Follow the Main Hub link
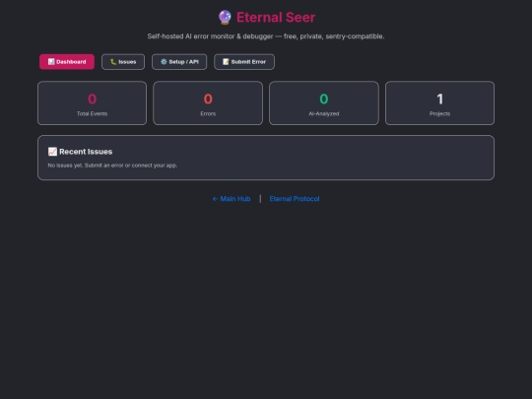 (x=232, y=199)
